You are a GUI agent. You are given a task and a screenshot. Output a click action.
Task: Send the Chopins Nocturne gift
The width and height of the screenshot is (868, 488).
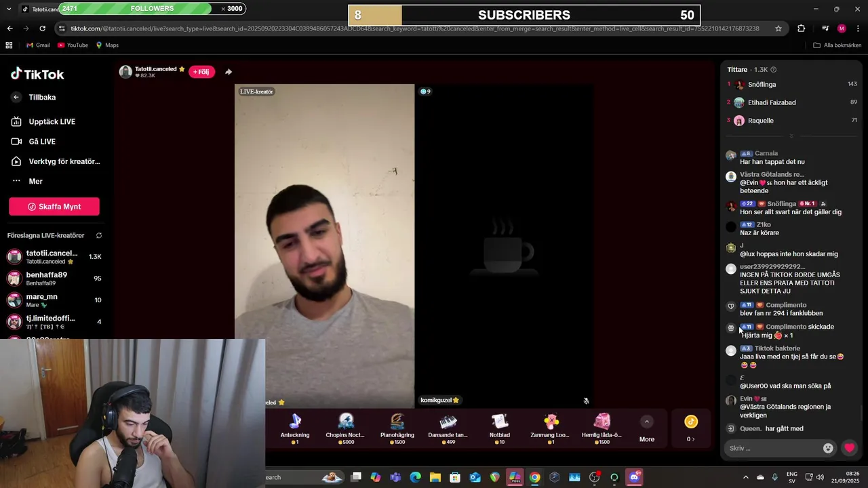346,428
